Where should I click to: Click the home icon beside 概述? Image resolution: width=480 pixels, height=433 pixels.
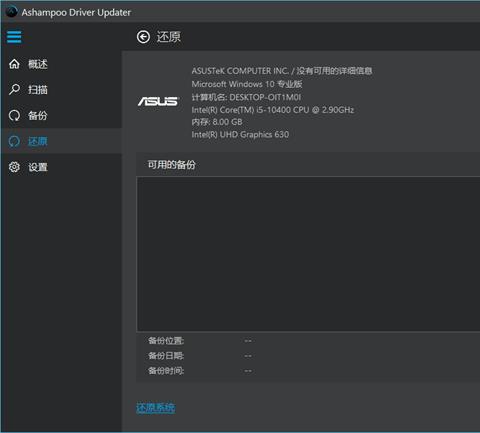tap(14, 64)
